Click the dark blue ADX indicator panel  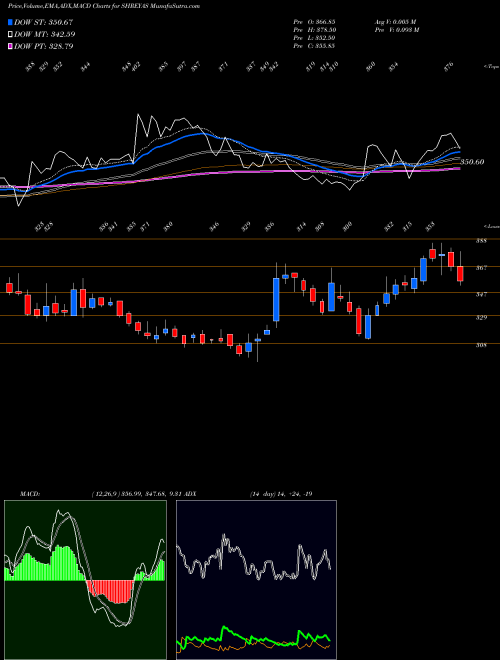pos(256,580)
